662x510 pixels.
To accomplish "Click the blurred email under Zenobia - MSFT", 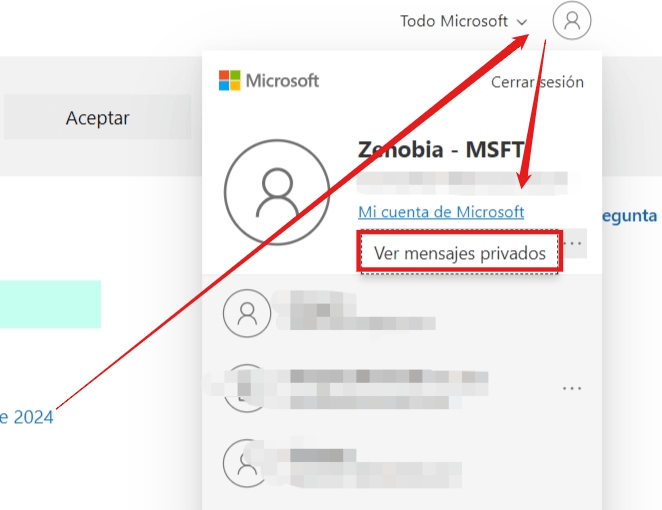I will [462, 182].
